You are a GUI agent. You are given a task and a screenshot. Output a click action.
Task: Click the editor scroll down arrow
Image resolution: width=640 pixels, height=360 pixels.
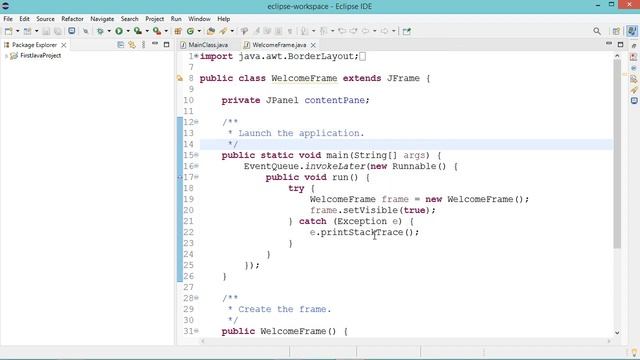click(x=617, y=333)
